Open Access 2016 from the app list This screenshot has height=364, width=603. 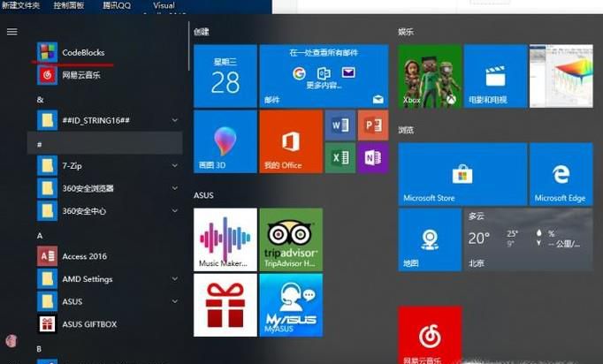tap(84, 256)
